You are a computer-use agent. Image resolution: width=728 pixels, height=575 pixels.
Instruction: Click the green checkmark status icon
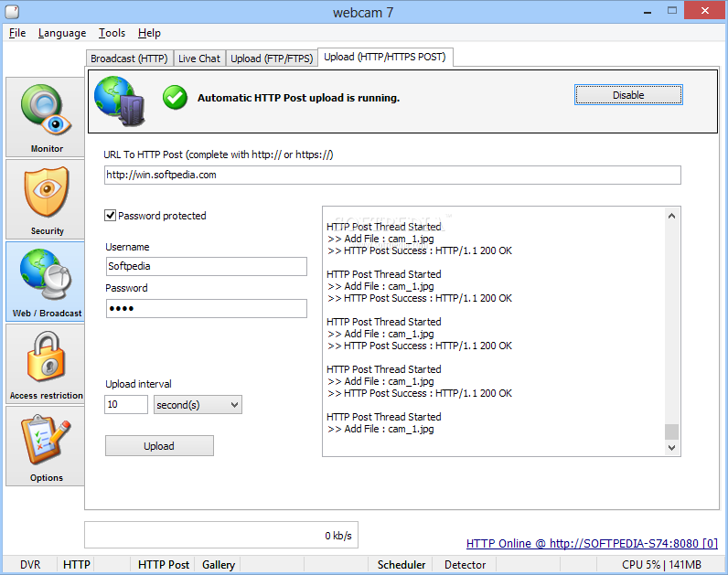click(175, 98)
